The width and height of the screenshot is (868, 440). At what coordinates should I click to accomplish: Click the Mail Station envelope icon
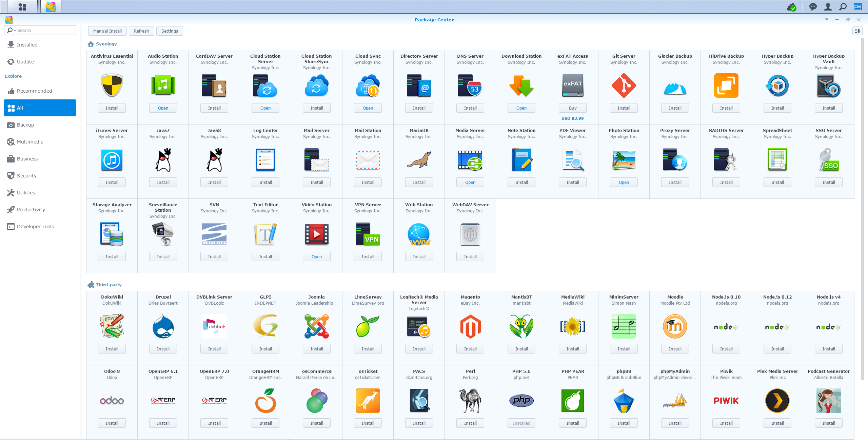tap(368, 160)
